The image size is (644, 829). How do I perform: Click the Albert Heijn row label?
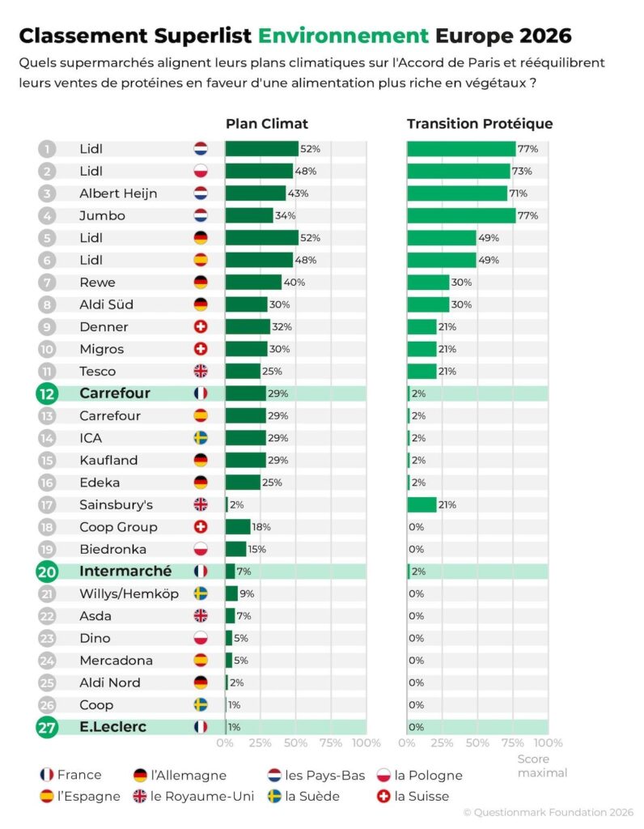coord(118,193)
